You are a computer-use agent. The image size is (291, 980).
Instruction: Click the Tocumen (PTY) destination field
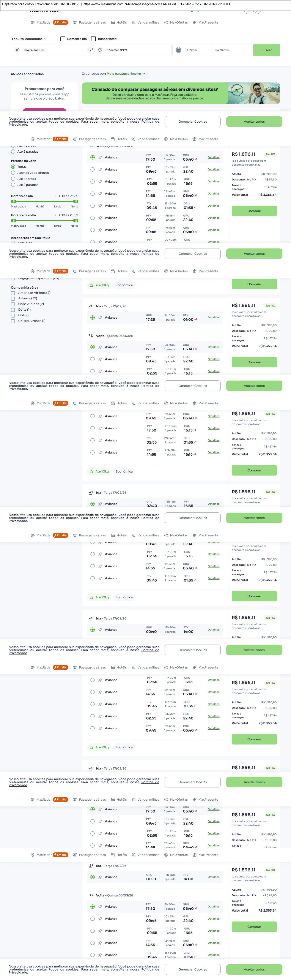click(x=137, y=50)
